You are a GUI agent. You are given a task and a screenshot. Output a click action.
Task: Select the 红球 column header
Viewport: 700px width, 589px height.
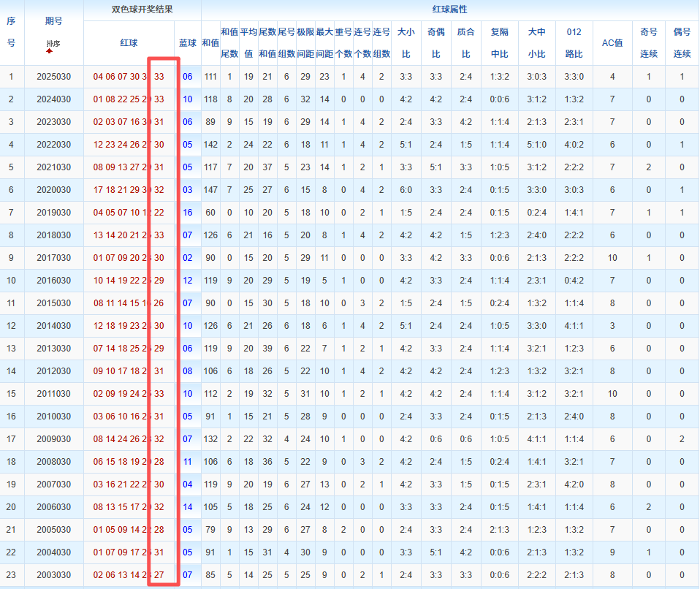pos(129,43)
